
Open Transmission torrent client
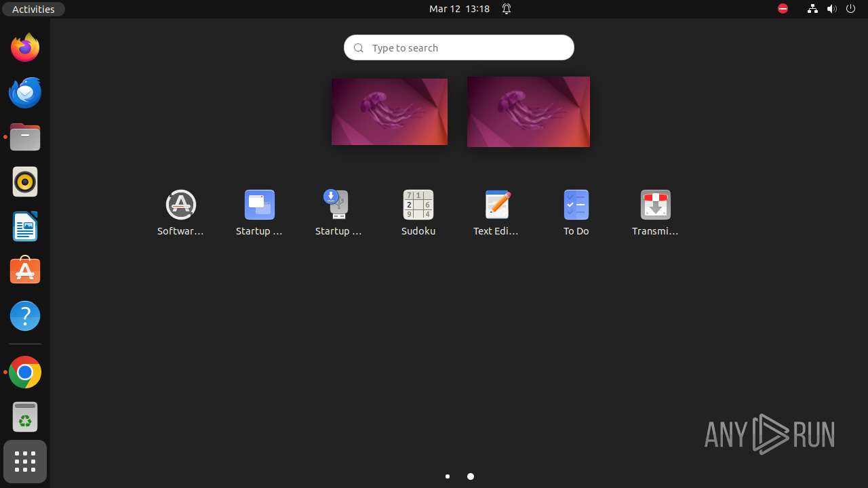pyautogui.click(x=655, y=213)
